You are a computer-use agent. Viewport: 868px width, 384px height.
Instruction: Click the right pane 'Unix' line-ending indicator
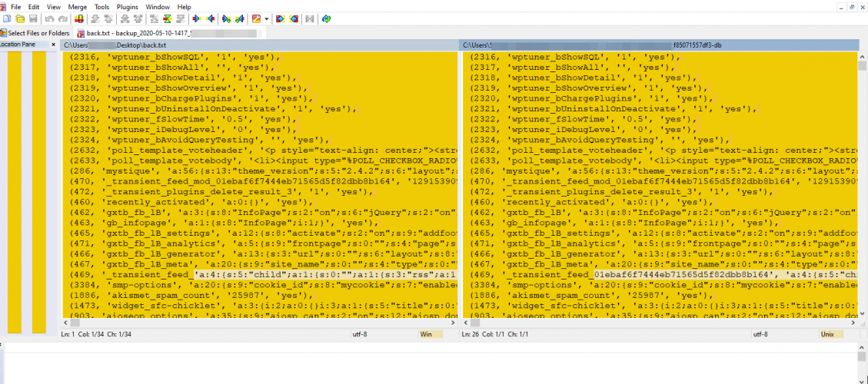(830, 334)
